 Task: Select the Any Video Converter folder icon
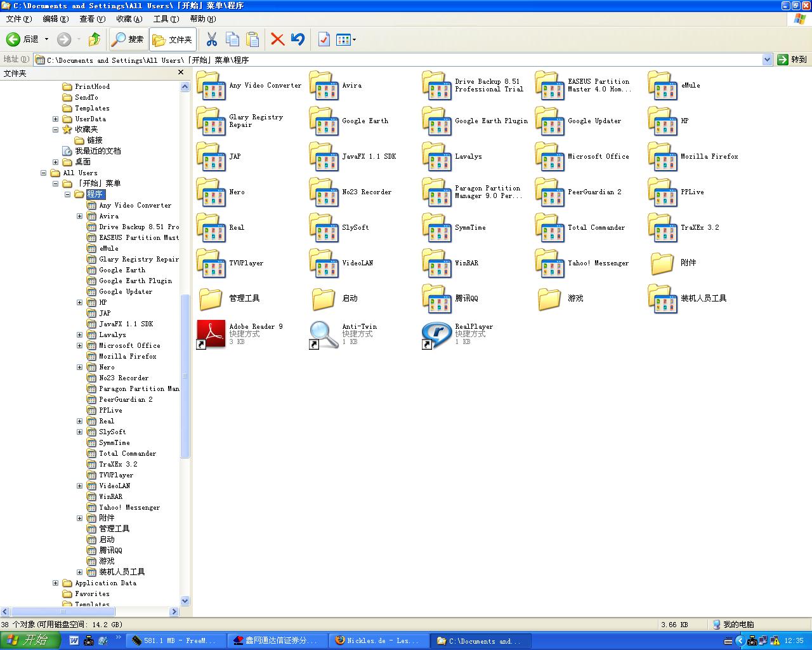pos(211,85)
